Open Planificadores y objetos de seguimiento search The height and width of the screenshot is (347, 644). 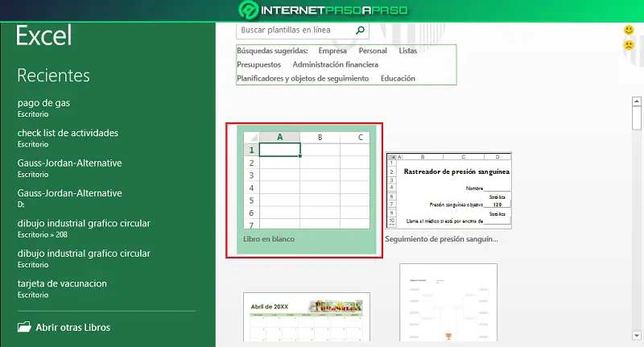coord(303,78)
